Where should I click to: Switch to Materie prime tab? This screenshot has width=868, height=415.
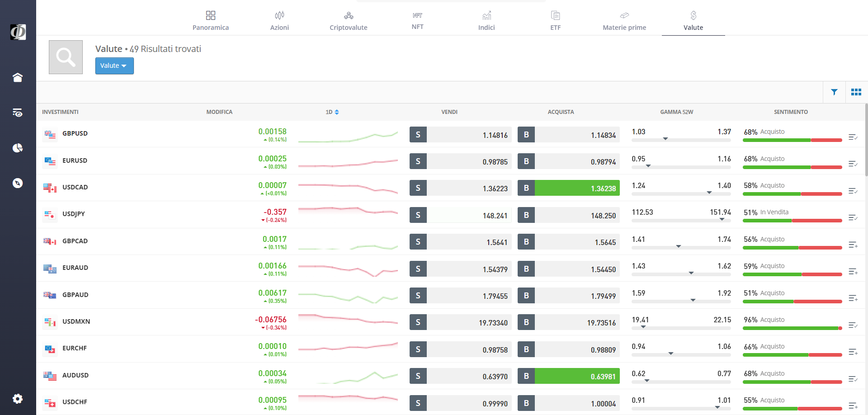coord(624,21)
